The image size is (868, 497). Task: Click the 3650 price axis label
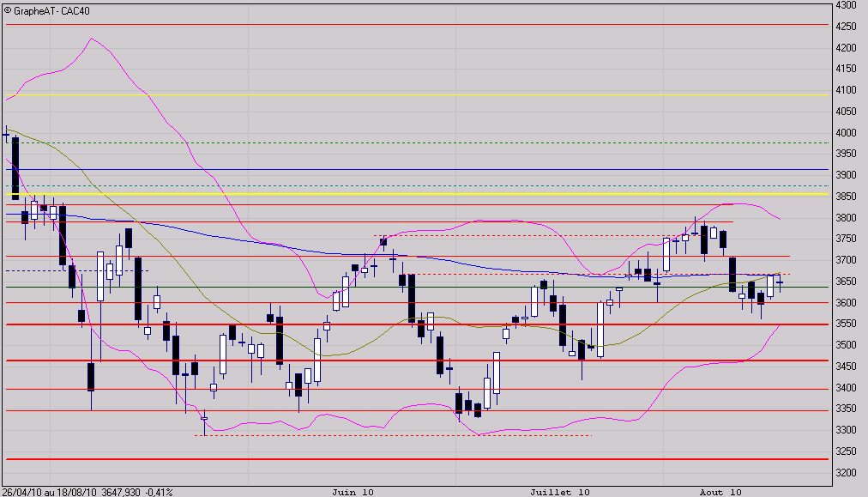click(846, 282)
